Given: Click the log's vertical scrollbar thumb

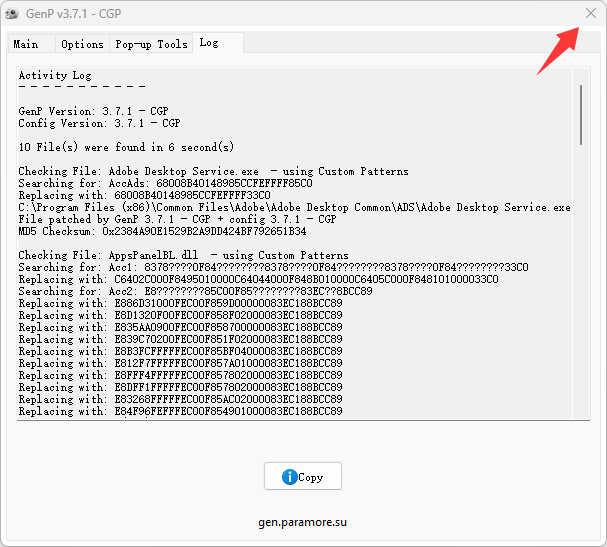Looking at the screenshot, I should (x=581, y=115).
